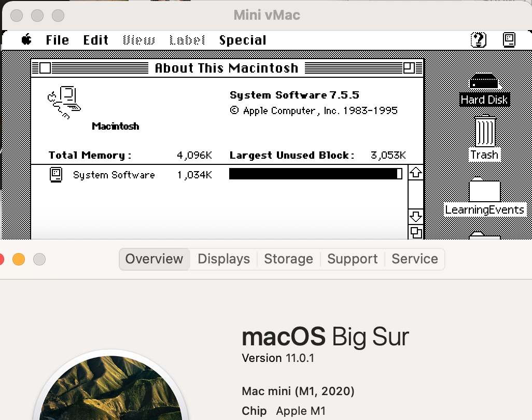532x420 pixels.
Task: Click the scroll up arrow in memory list
Action: click(x=416, y=173)
